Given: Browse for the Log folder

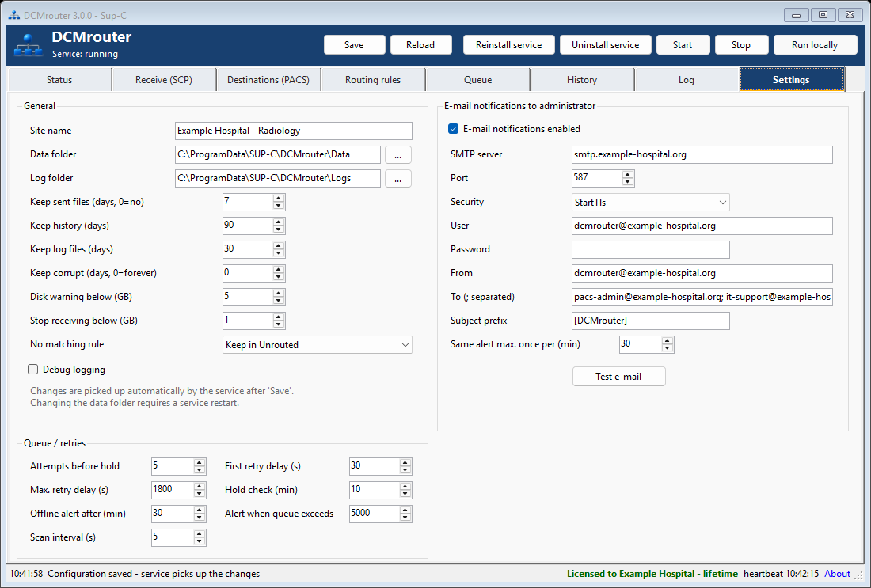Looking at the screenshot, I should (398, 179).
